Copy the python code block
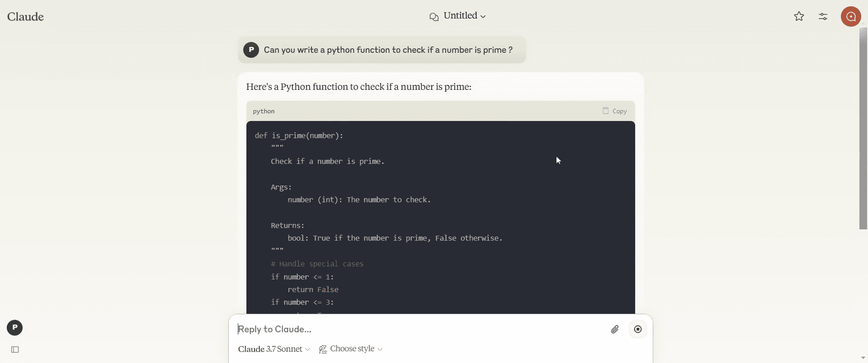Image resolution: width=868 pixels, height=363 pixels. tap(614, 111)
